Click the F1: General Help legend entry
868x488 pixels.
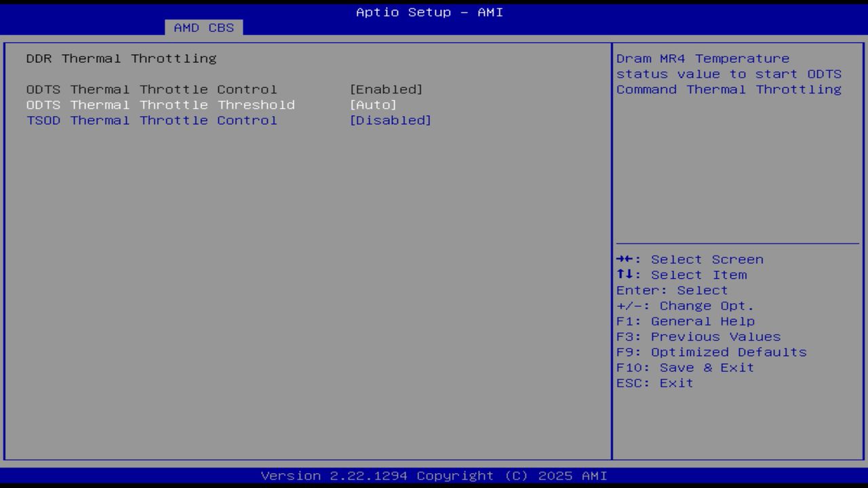685,321
